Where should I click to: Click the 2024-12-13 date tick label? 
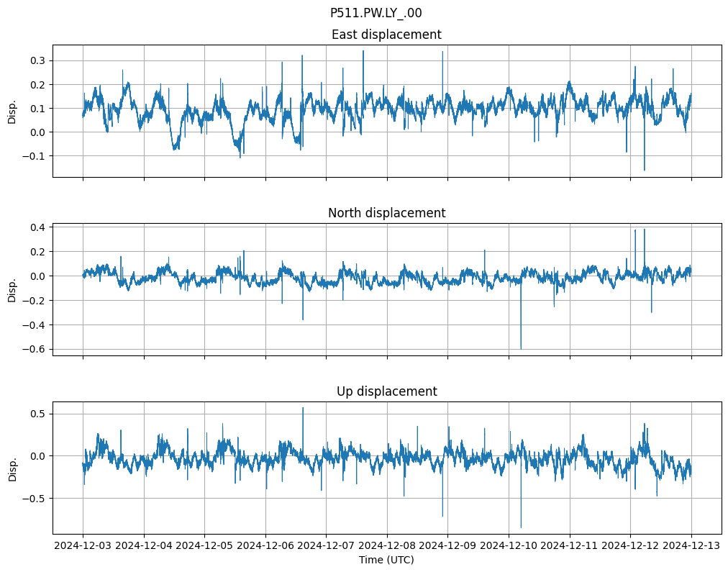[x=691, y=545]
